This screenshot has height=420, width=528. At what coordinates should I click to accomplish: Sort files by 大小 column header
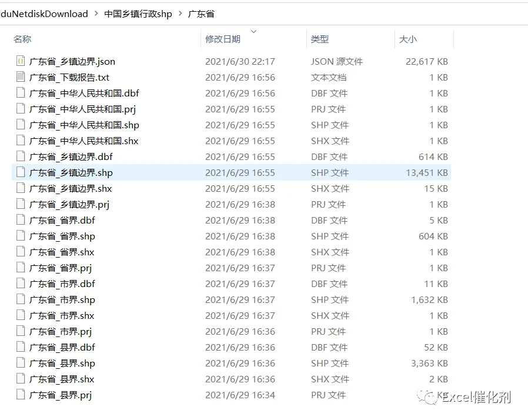click(x=408, y=39)
